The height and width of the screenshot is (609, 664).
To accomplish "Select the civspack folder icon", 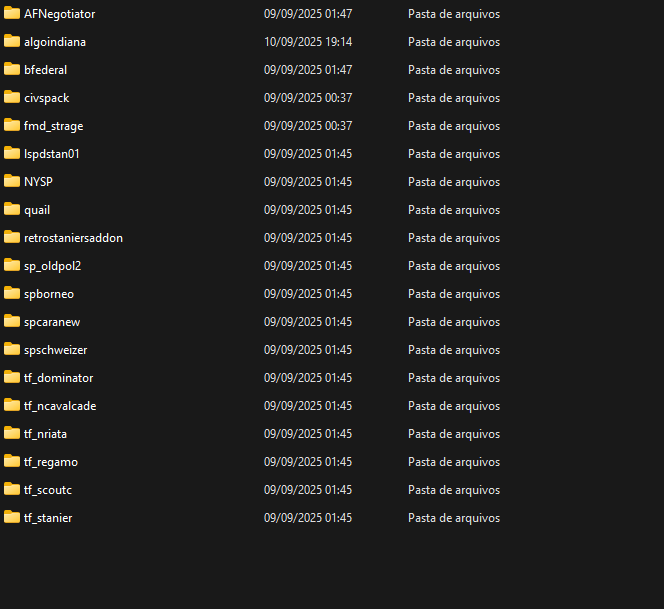I will (12, 98).
